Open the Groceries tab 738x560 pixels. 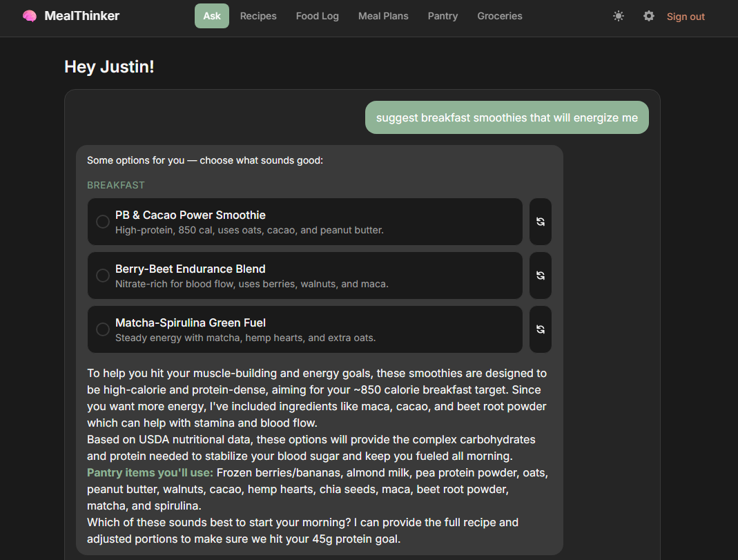(x=499, y=15)
